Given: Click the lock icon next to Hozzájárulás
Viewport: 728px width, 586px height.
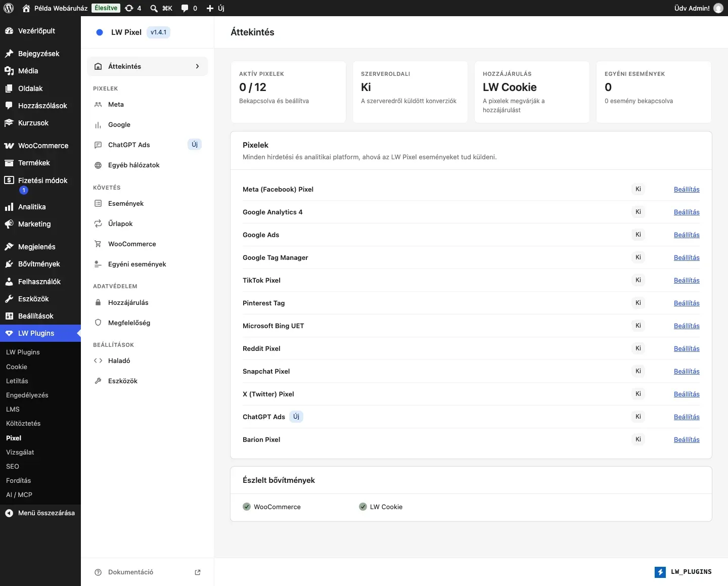Looking at the screenshot, I should coord(98,302).
